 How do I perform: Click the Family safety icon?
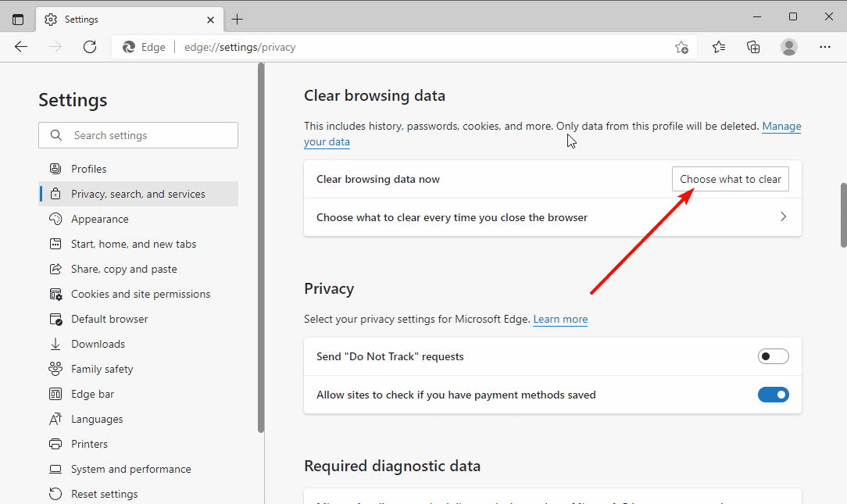click(x=55, y=369)
